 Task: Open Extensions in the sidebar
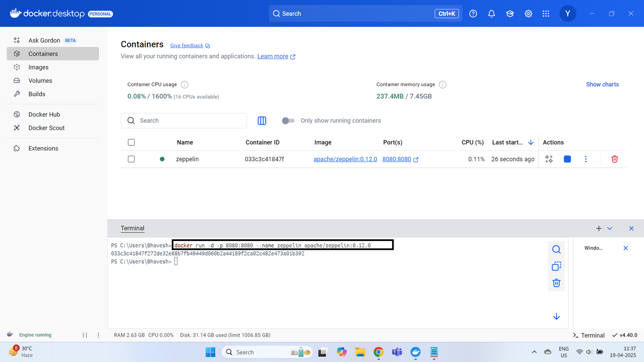tap(53, 148)
